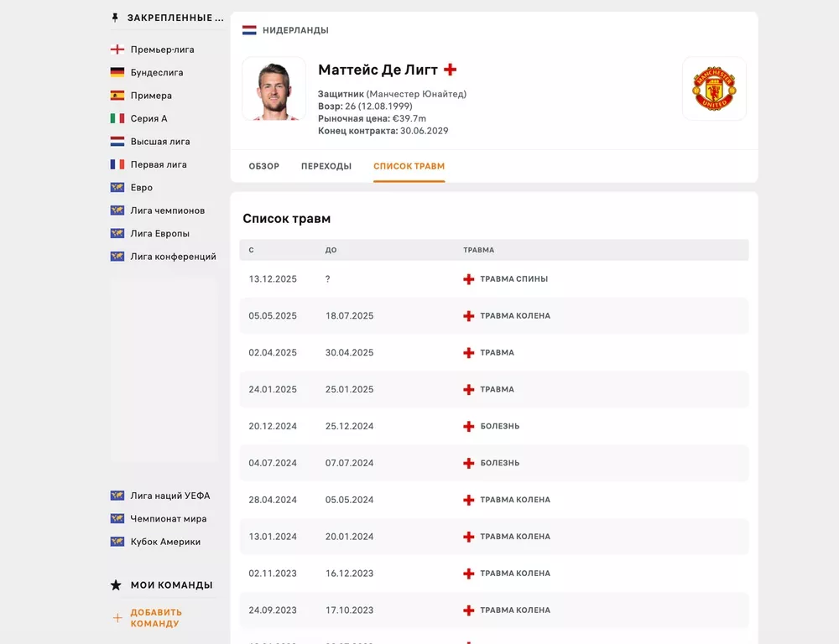Click the ДО column header
The height and width of the screenshot is (644, 839).
point(330,249)
